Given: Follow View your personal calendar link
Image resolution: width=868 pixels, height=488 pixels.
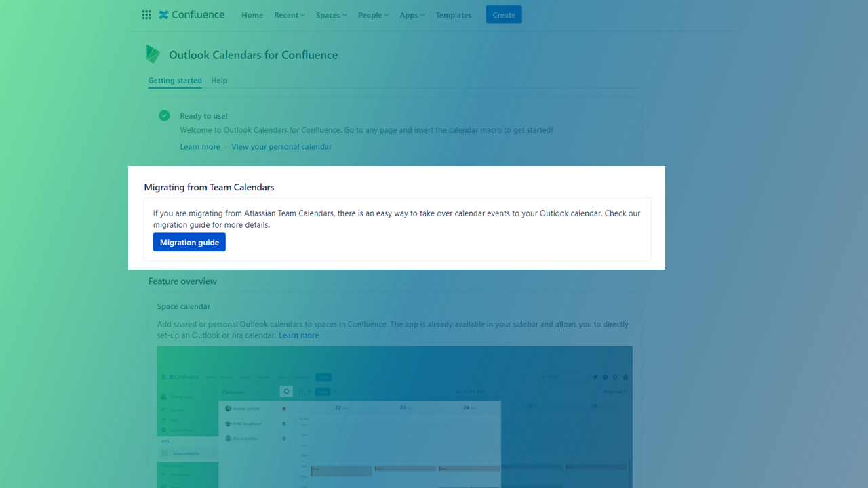Looking at the screenshot, I should click(x=281, y=147).
